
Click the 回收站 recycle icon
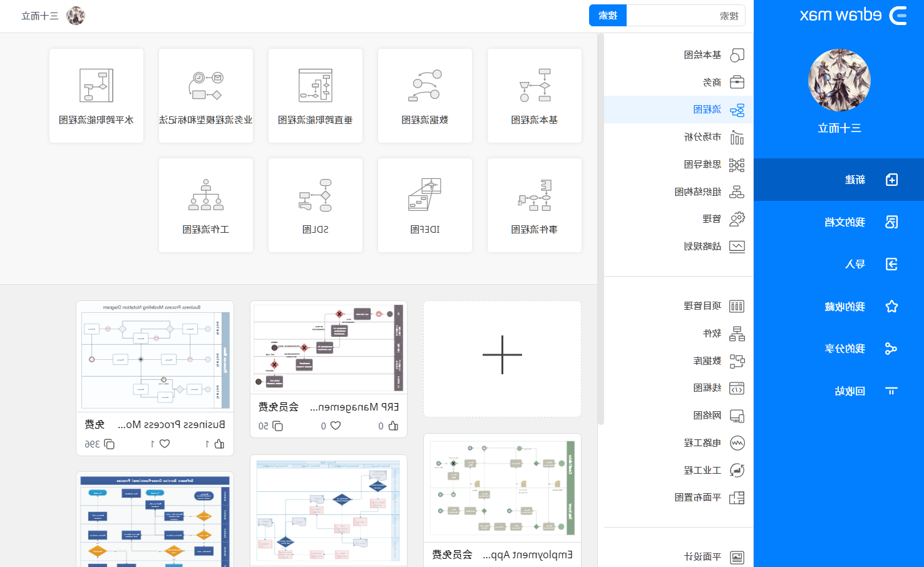[x=891, y=391]
